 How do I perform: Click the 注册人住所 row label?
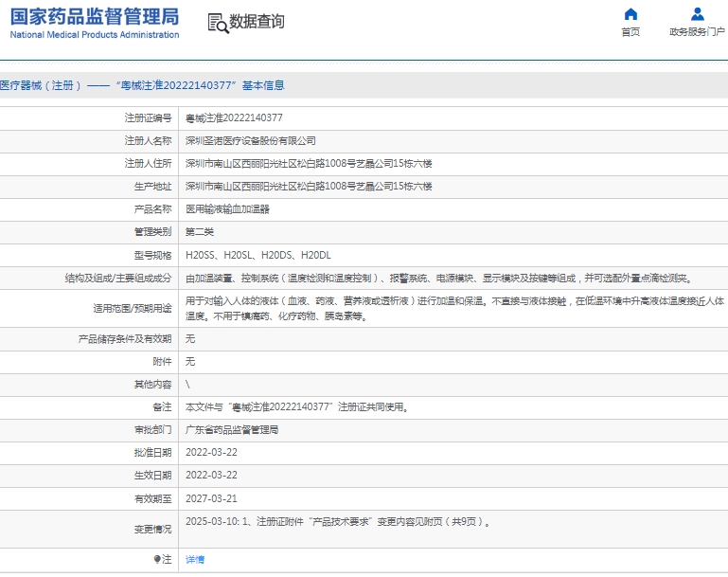(148, 164)
